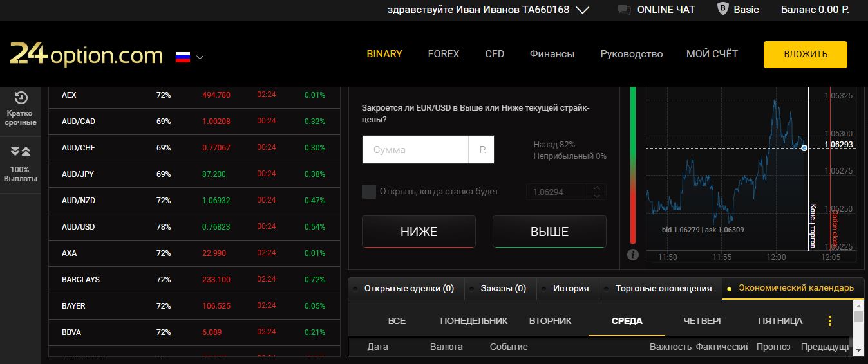
Task: Select the ПЯТНИЦА calendar tab
Action: pos(780,321)
